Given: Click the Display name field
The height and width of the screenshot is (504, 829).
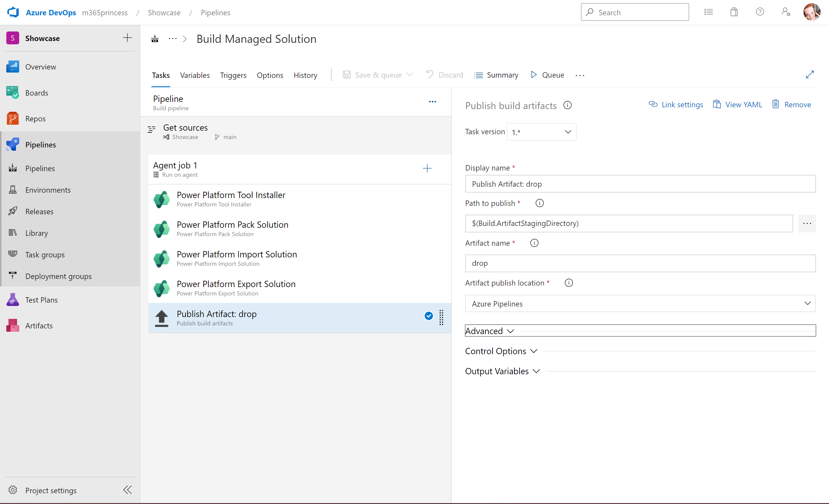Looking at the screenshot, I should [640, 184].
